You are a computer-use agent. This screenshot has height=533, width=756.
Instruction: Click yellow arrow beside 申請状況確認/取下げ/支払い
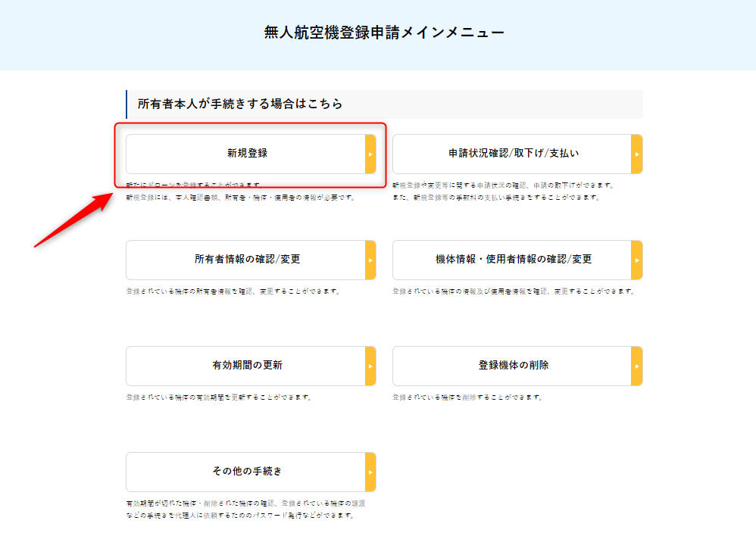[x=636, y=154]
